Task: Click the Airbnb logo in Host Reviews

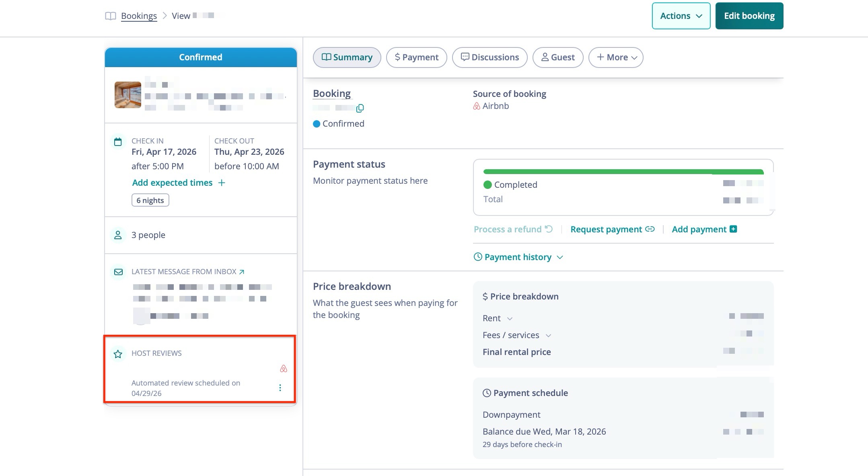Action: point(284,369)
